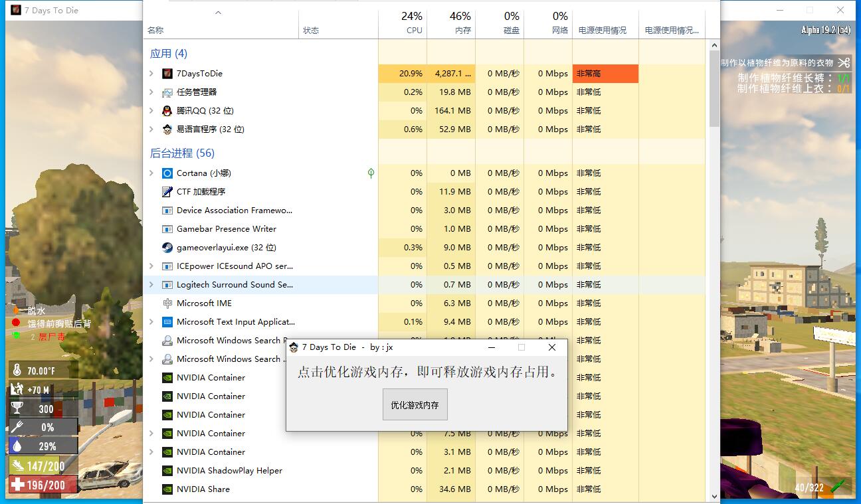The width and height of the screenshot is (861, 504).
Task: Click the 34.6 MB memory cell for NVIDIA Share
Action: (451, 489)
